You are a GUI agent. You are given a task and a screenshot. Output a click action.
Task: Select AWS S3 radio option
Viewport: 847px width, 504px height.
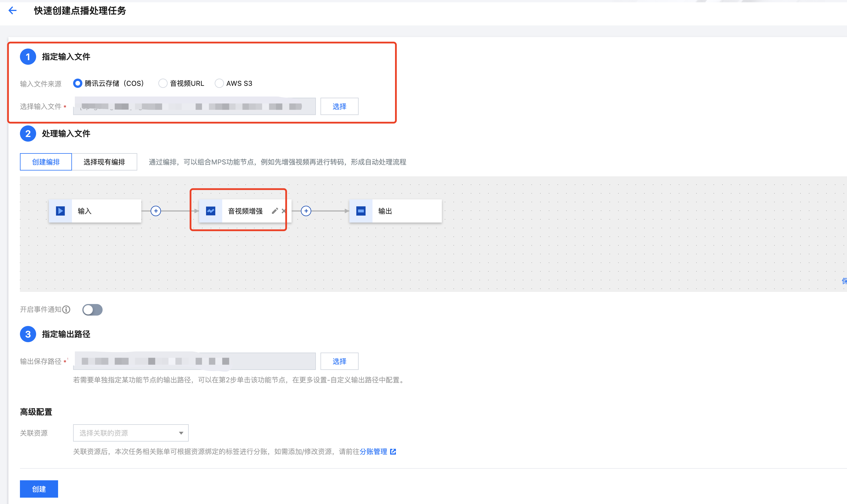coord(219,83)
